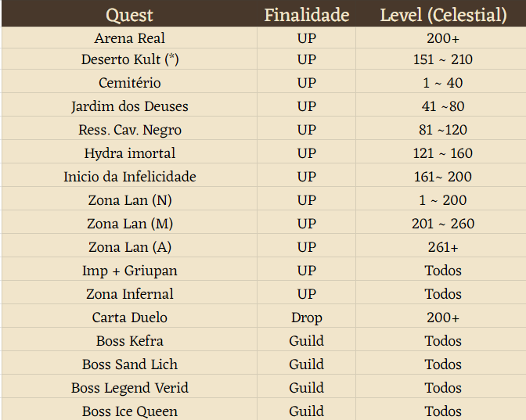Click the Boss Sand Lich cell

pyautogui.click(x=129, y=363)
